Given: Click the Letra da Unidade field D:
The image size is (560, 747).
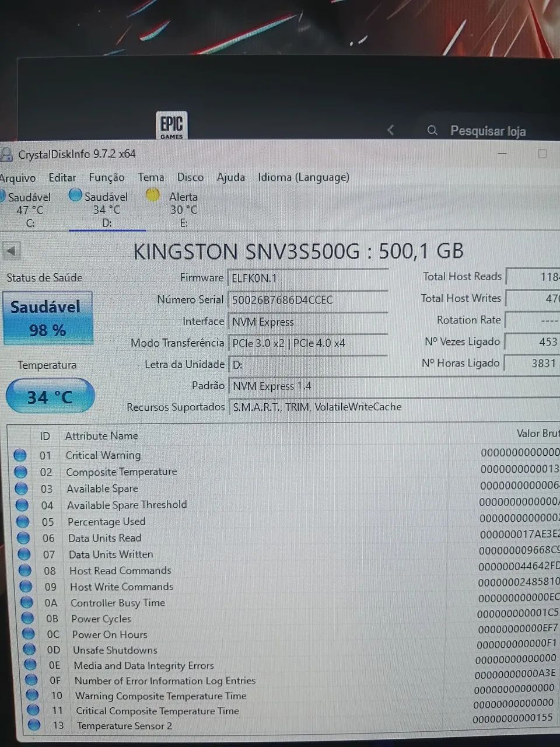Looking at the screenshot, I should tap(307, 365).
